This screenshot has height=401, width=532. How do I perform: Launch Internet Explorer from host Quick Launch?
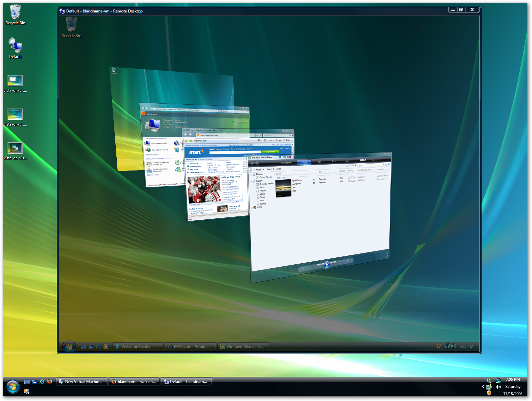pyautogui.click(x=42, y=382)
